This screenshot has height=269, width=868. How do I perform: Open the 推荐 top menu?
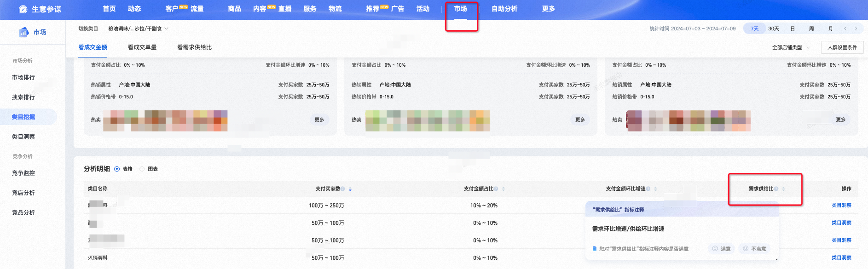pyautogui.click(x=372, y=9)
